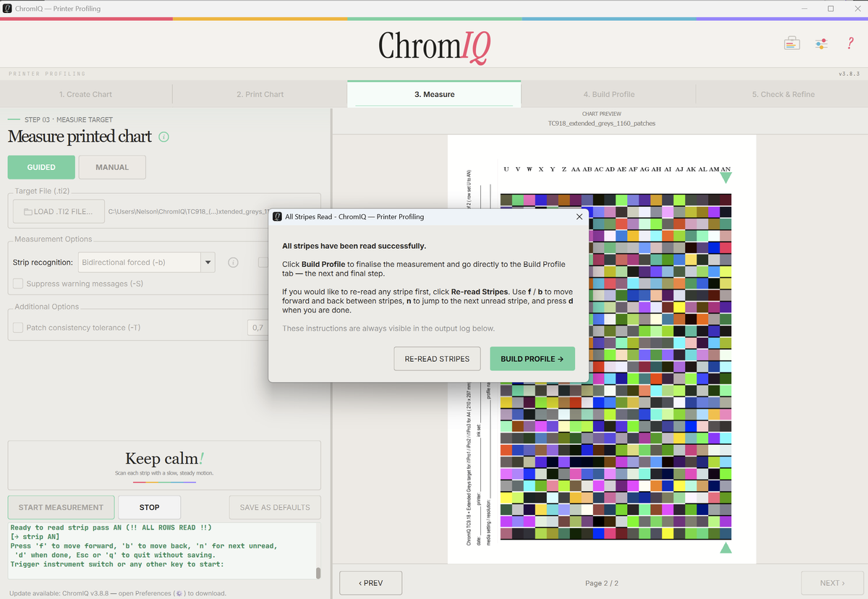This screenshot has height=599, width=868.
Task: Go to the 1. Create Chart tab
Action: [x=85, y=94]
